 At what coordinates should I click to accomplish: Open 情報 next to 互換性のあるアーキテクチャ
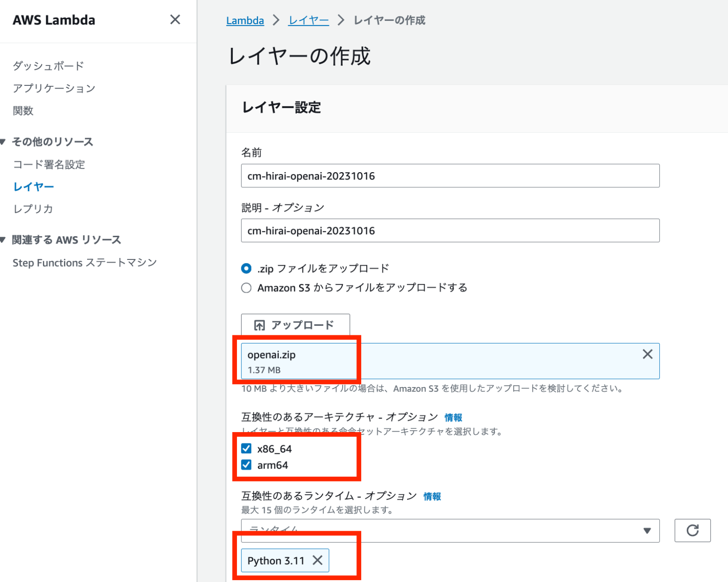point(453,417)
